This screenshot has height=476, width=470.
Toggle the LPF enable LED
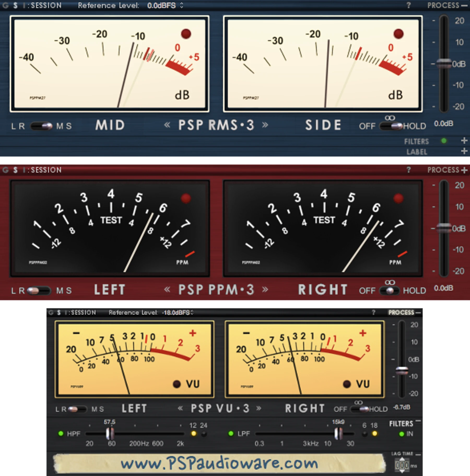coord(231,434)
